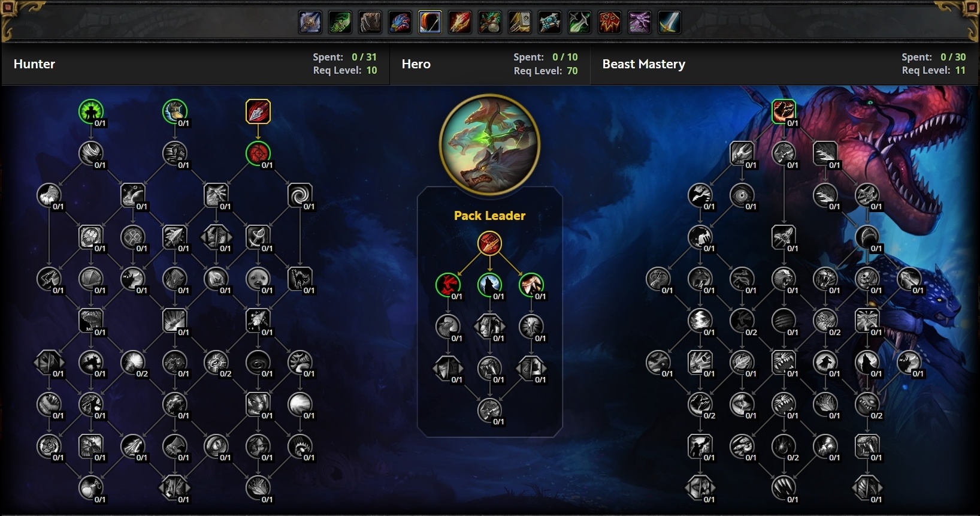Image resolution: width=980 pixels, height=516 pixels.
Task: Open the Warrior sword class icon
Action: click(x=670, y=23)
